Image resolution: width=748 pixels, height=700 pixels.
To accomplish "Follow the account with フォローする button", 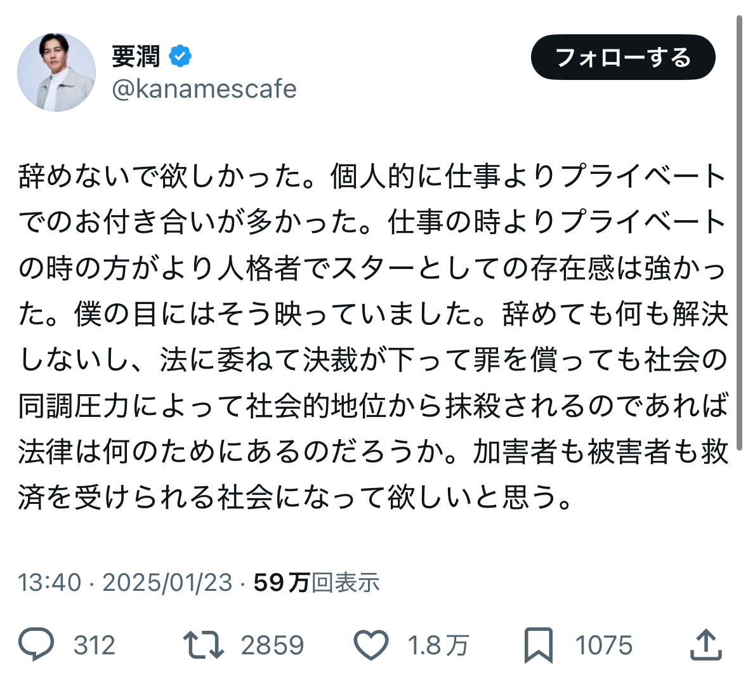I will tap(623, 57).
